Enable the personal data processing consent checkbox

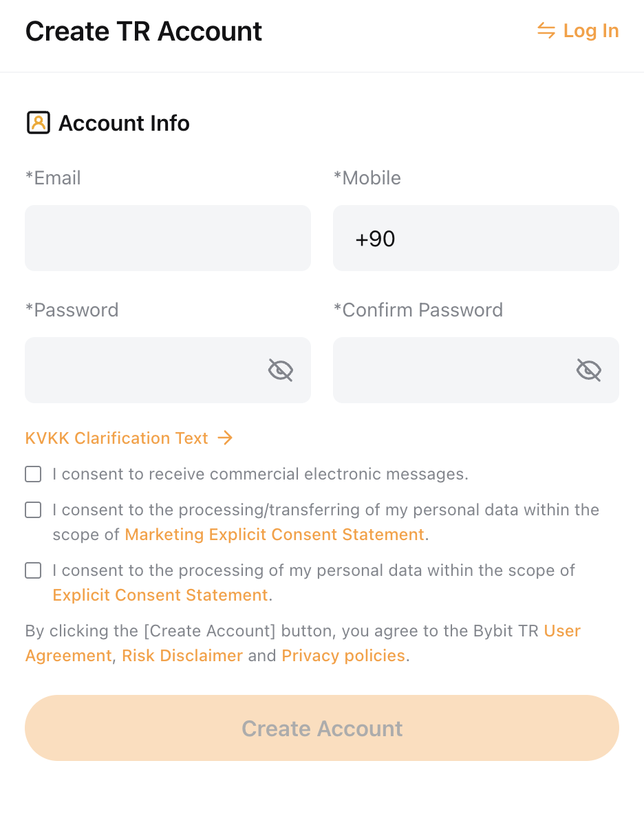(x=33, y=570)
